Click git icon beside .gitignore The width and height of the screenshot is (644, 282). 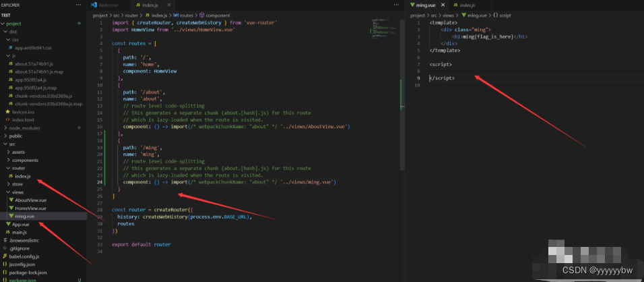point(5,248)
